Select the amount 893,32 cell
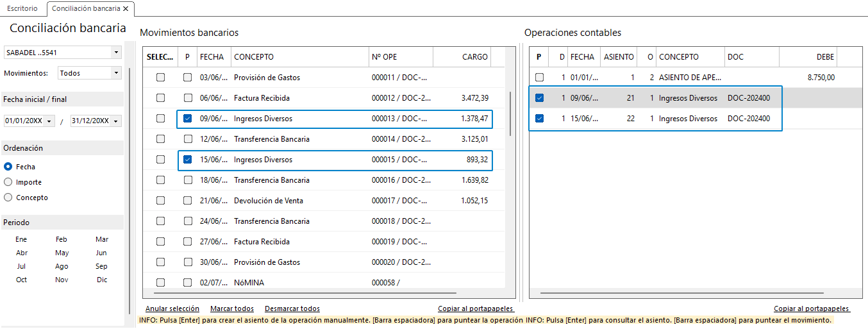The image size is (868, 329). pyautogui.click(x=462, y=160)
